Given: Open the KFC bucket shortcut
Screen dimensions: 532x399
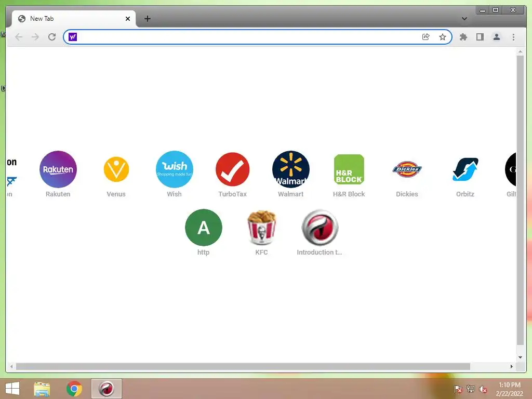Looking at the screenshot, I should coord(262,228).
